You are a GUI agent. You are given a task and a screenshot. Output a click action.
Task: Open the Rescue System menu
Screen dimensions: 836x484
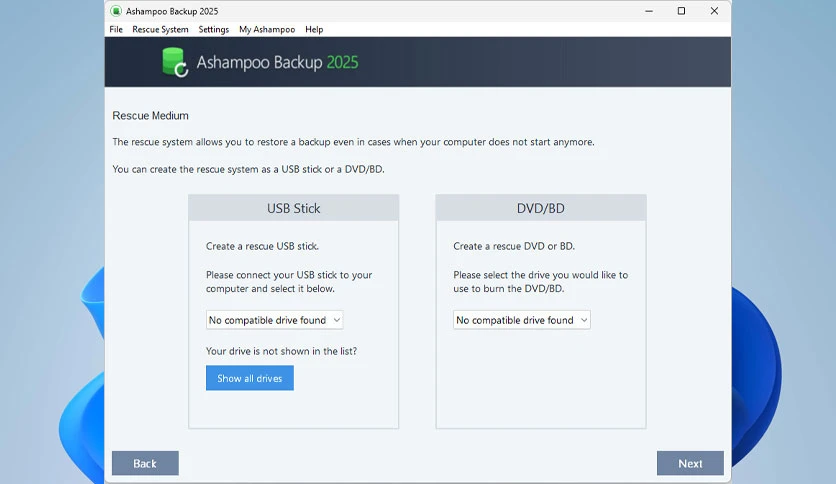point(160,29)
